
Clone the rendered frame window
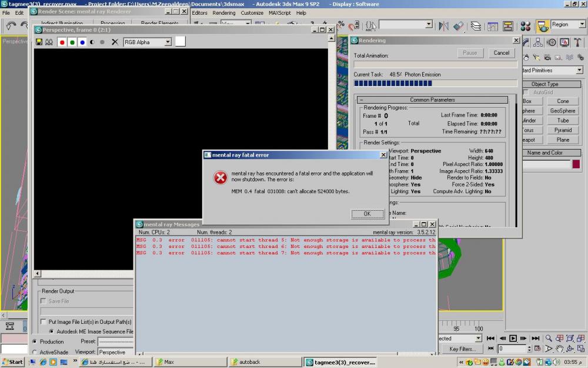click(49, 42)
